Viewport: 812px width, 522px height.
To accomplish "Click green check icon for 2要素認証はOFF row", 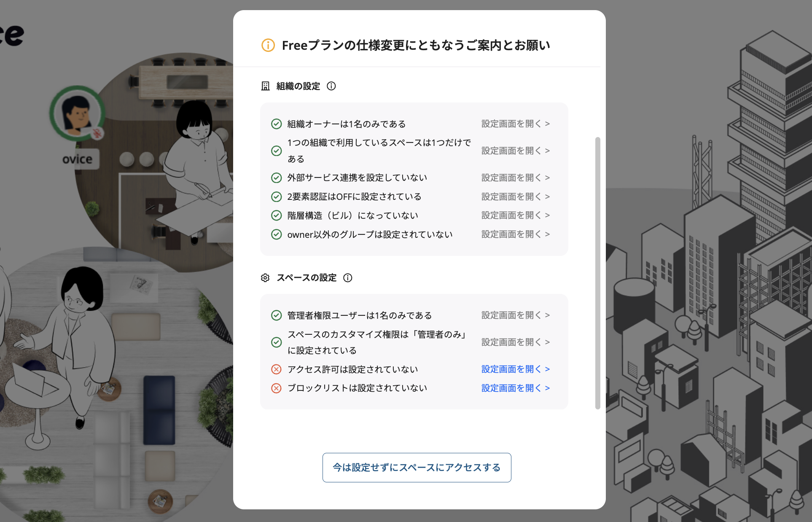I will coord(276,196).
